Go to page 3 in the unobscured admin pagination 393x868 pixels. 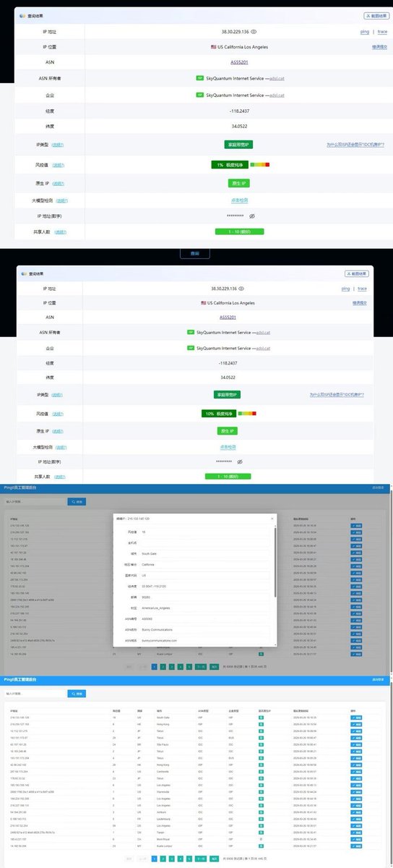coord(172,859)
